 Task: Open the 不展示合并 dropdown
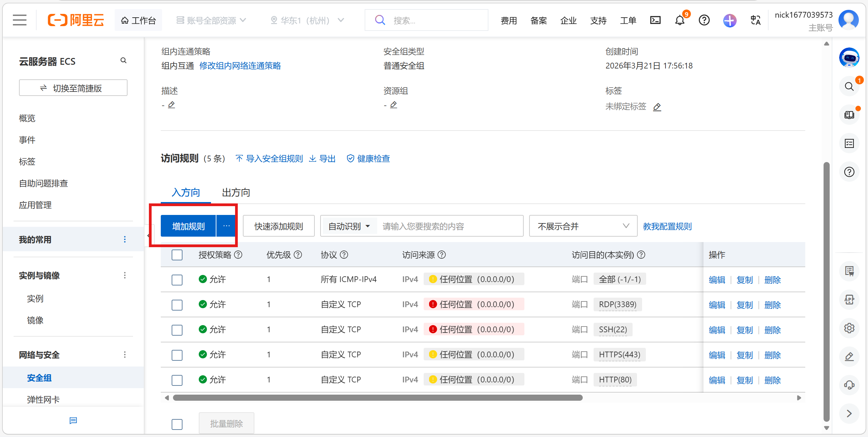(x=583, y=226)
